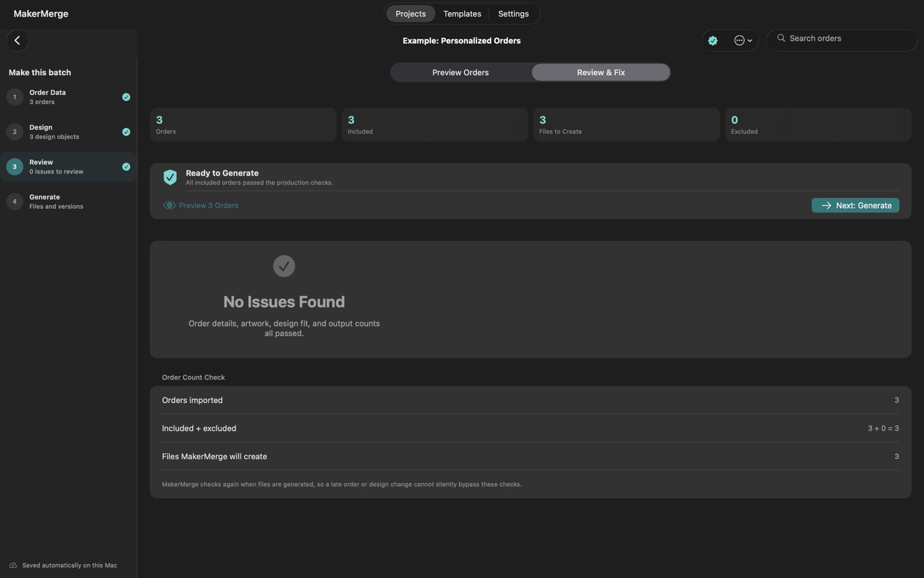This screenshot has height=578, width=924.
Task: Click the Included + excluded row
Action: coord(530,428)
